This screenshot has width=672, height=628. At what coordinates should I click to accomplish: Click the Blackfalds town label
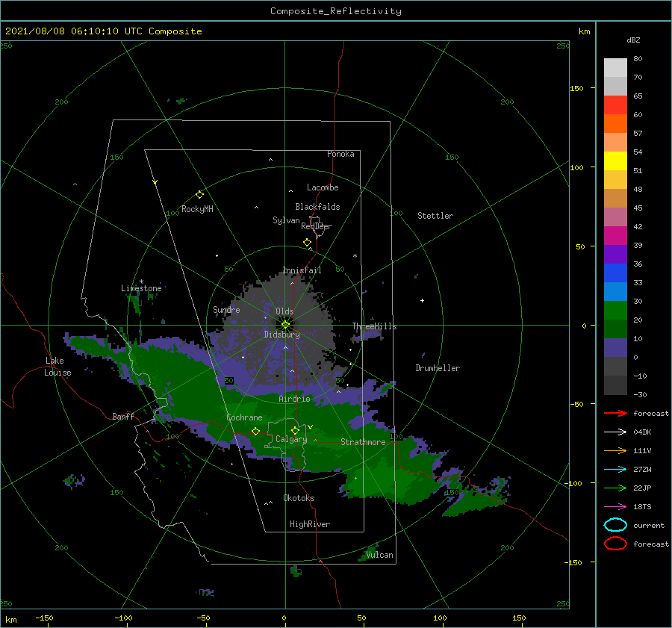[317, 207]
